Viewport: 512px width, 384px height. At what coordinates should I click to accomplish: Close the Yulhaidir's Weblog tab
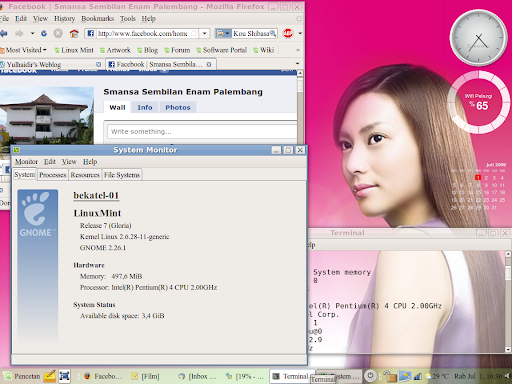click(x=98, y=64)
